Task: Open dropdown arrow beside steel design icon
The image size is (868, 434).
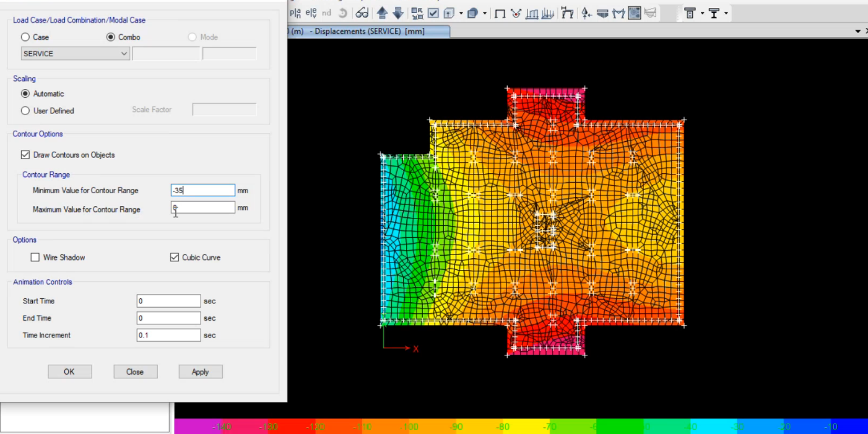Action: point(726,13)
